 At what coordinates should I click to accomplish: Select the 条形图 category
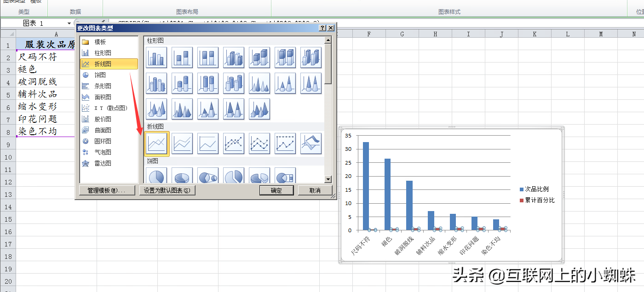(109, 86)
